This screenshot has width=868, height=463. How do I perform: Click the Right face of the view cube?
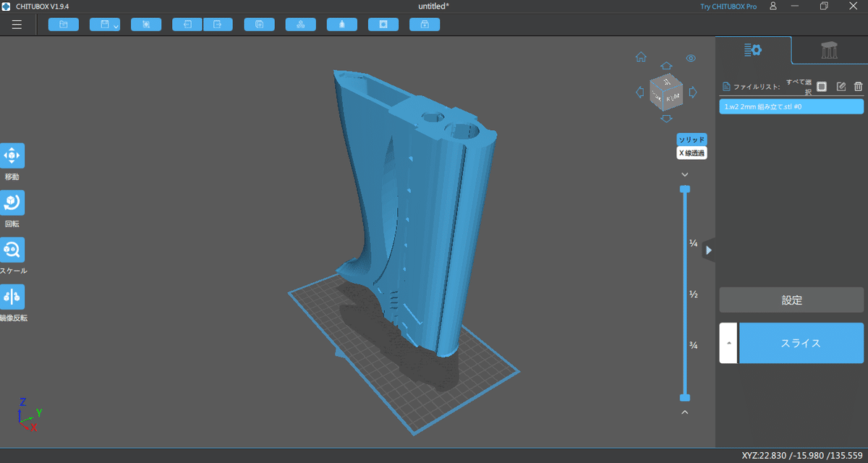[x=673, y=95]
